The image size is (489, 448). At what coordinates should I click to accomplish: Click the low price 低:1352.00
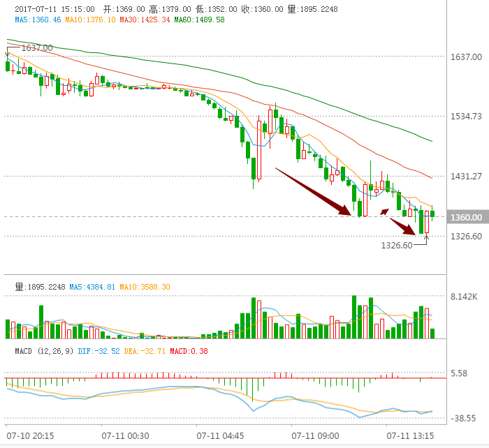216,9
